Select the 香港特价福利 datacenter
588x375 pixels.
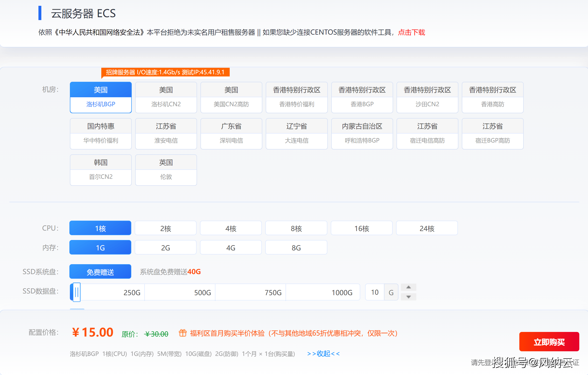click(296, 97)
